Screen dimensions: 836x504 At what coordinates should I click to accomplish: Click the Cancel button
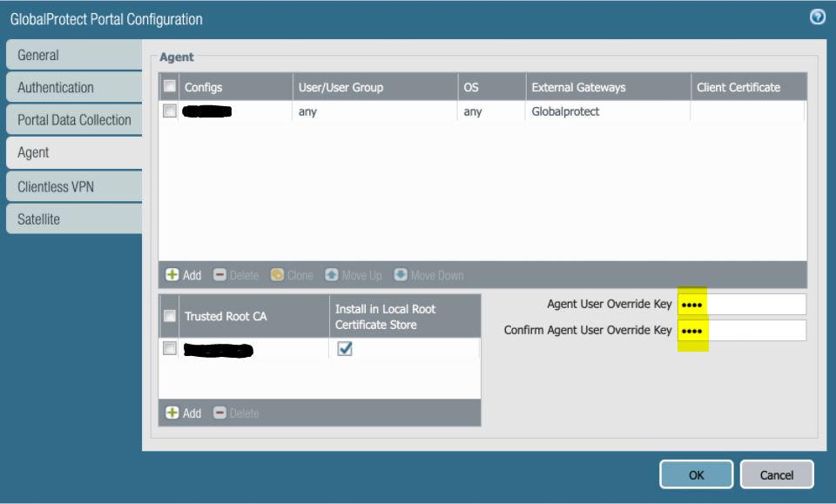coord(777,474)
